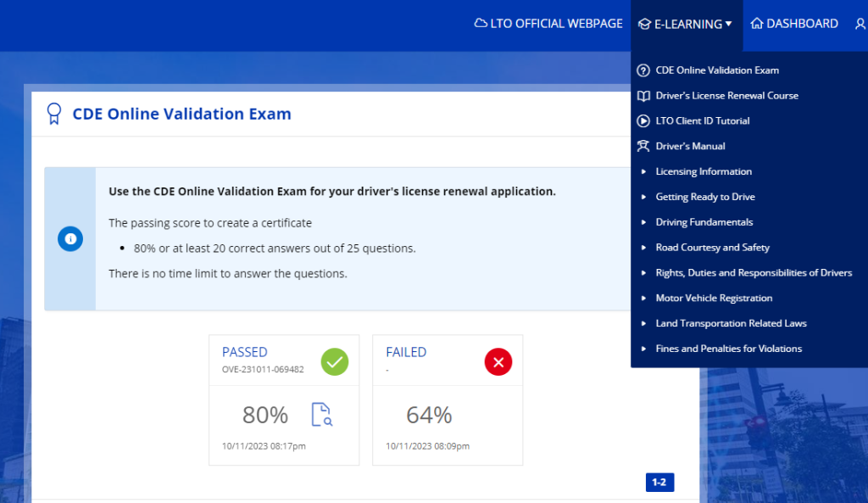Expand the Getting Ready to Drive arrow
This screenshot has height=503, width=868.
(x=643, y=197)
